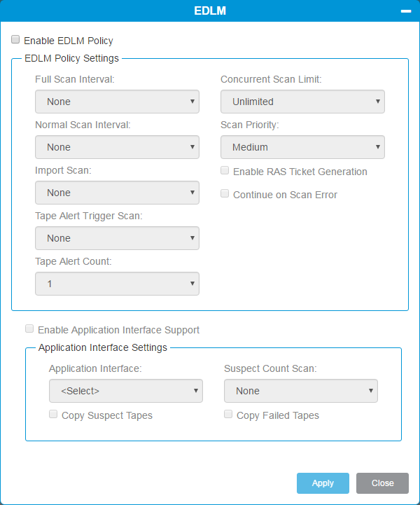Change Scan Priority dropdown value

302,147
